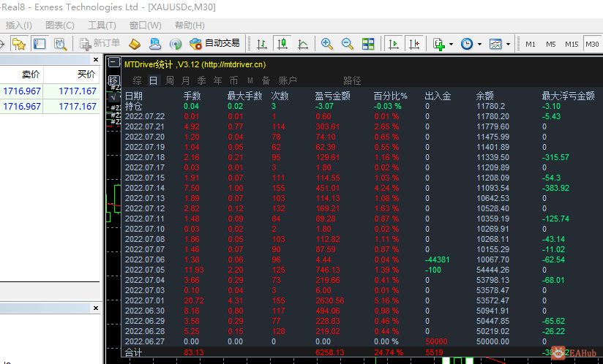Toggle chart shift icon
The height and width of the screenshot is (364, 603).
click(x=414, y=44)
